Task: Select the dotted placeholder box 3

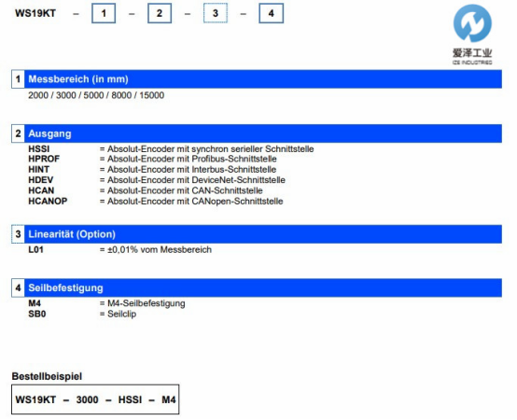Action: [x=216, y=13]
